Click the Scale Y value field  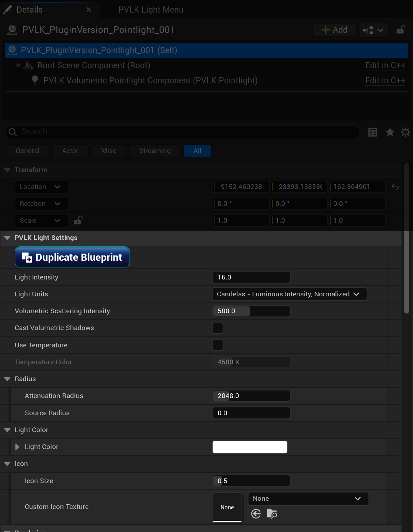[299, 221]
